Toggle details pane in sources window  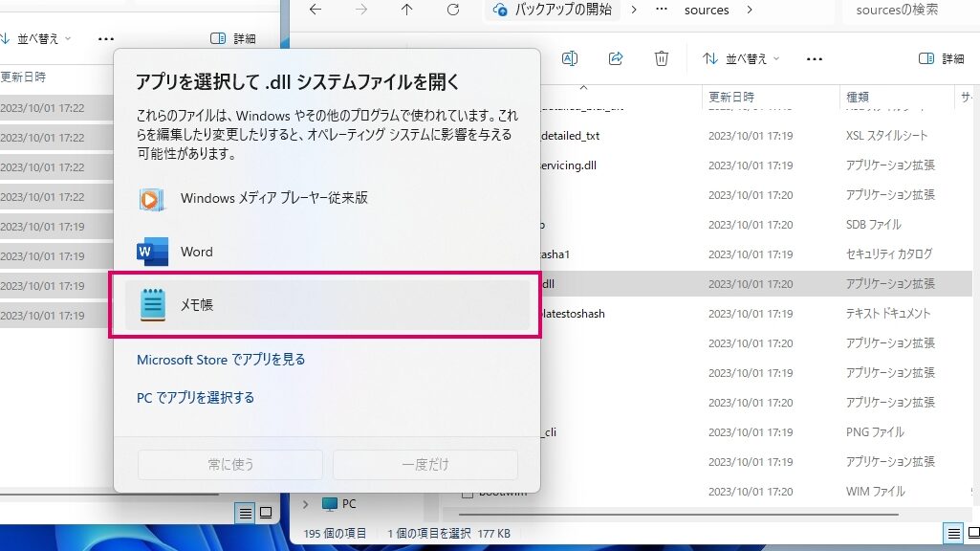(941, 58)
